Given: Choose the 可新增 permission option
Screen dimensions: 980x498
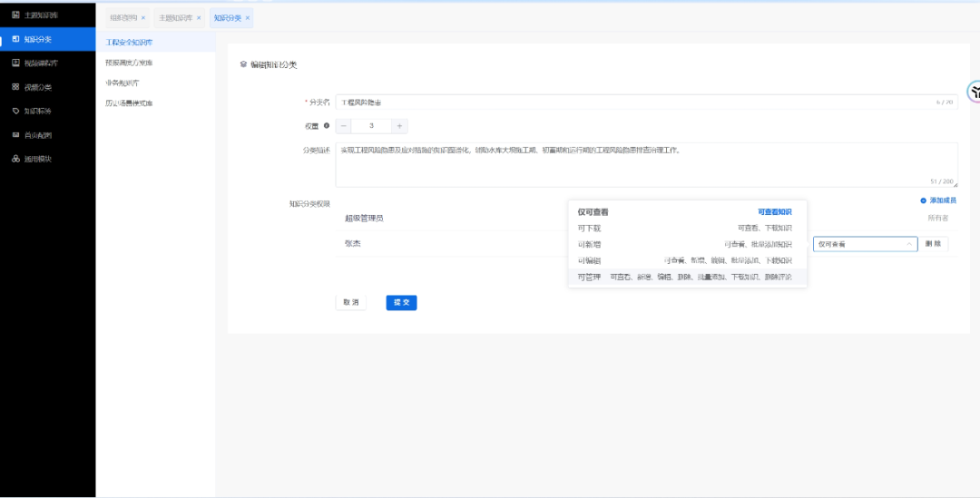Looking at the screenshot, I should 688,244.
